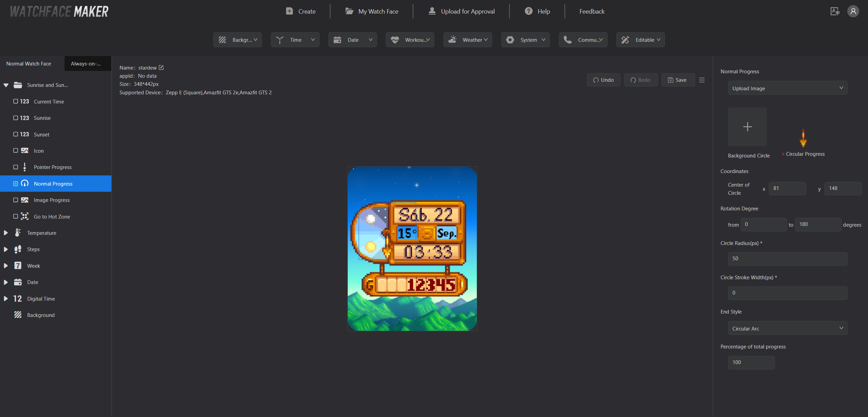
Task: Click the Digital Time 12 icon
Action: coord(18,299)
